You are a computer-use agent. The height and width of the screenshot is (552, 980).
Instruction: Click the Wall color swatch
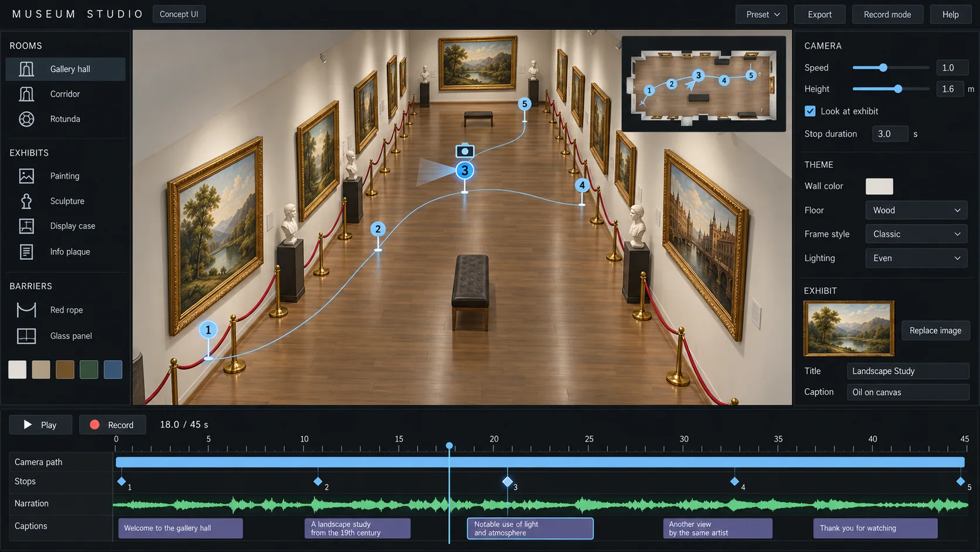pyautogui.click(x=879, y=187)
